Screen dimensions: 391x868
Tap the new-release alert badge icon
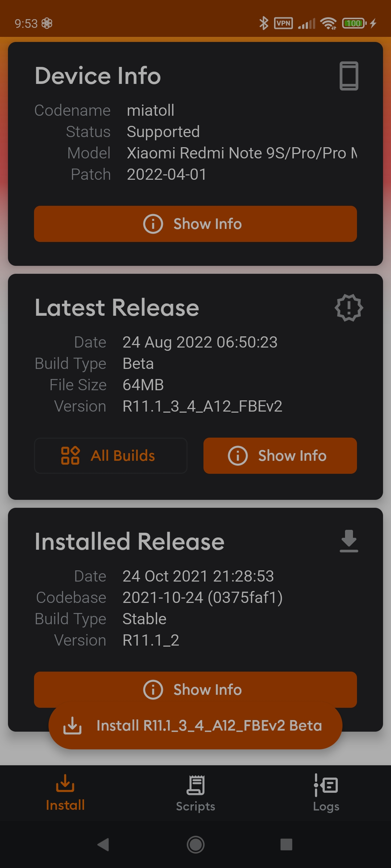pos(349,308)
